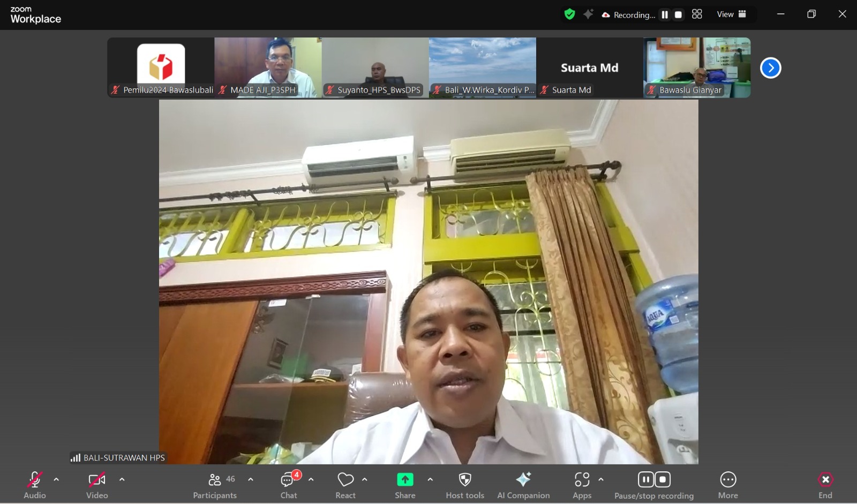Image resolution: width=857 pixels, height=504 pixels.
Task: Expand video options arrow
Action: 122,479
